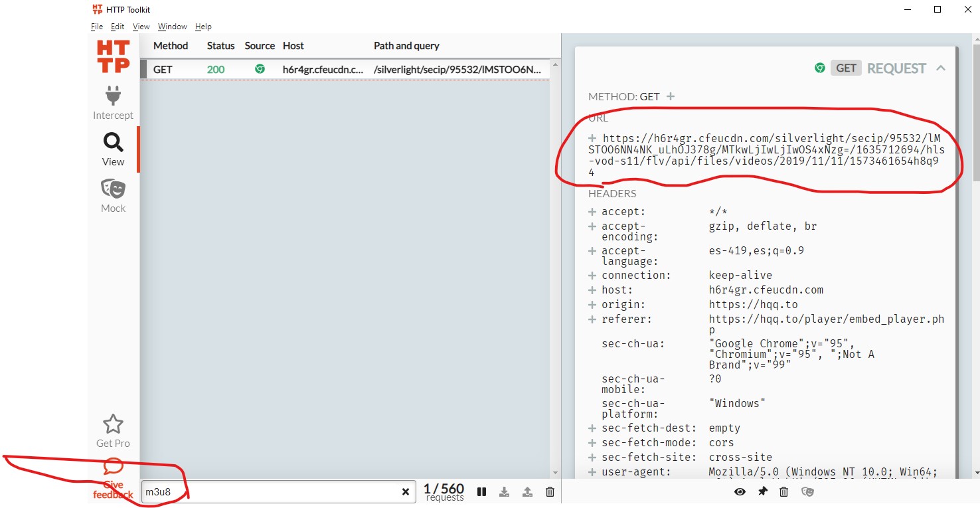Minimize the HTTP Toolkit window

907,9
